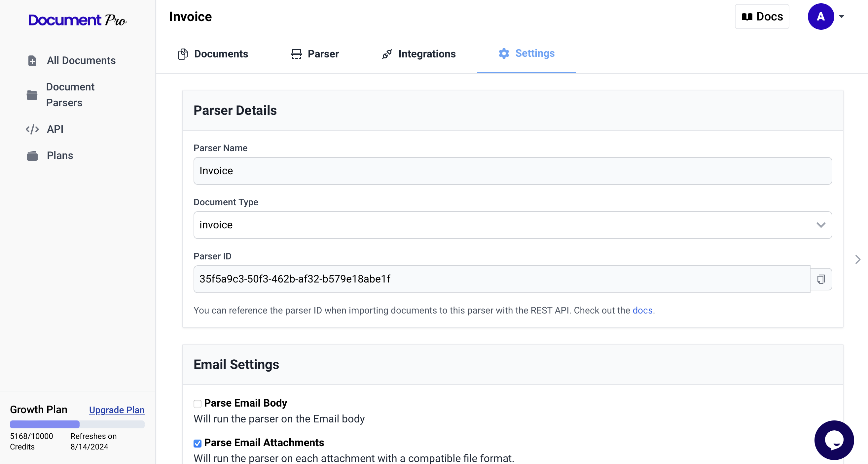Click into the Parser Name field
868x464 pixels.
pos(513,171)
